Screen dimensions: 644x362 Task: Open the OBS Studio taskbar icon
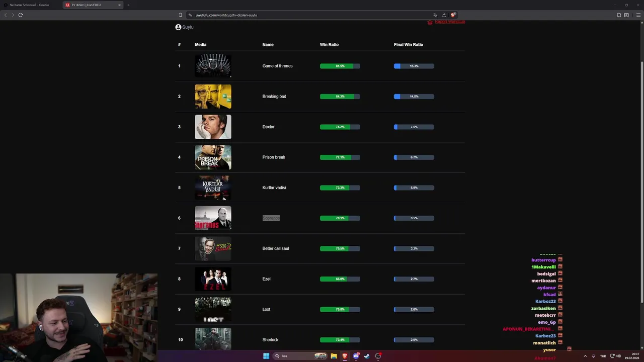click(378, 356)
